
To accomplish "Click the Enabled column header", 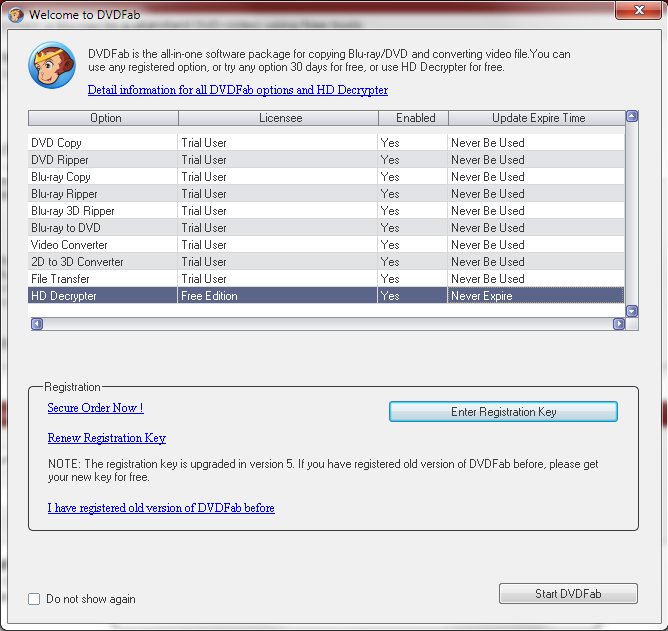I will (x=413, y=118).
